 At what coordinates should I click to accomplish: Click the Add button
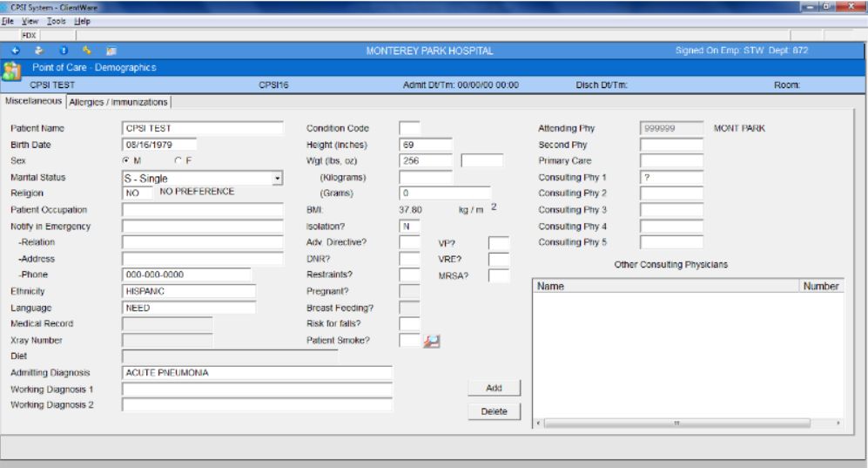pos(494,388)
